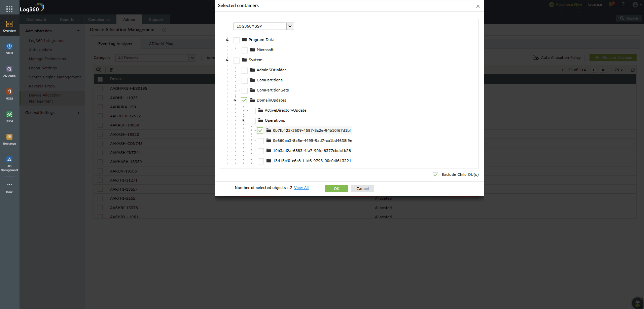Switch to the Support tab
Screen dimensions: 644x309
tap(156, 20)
